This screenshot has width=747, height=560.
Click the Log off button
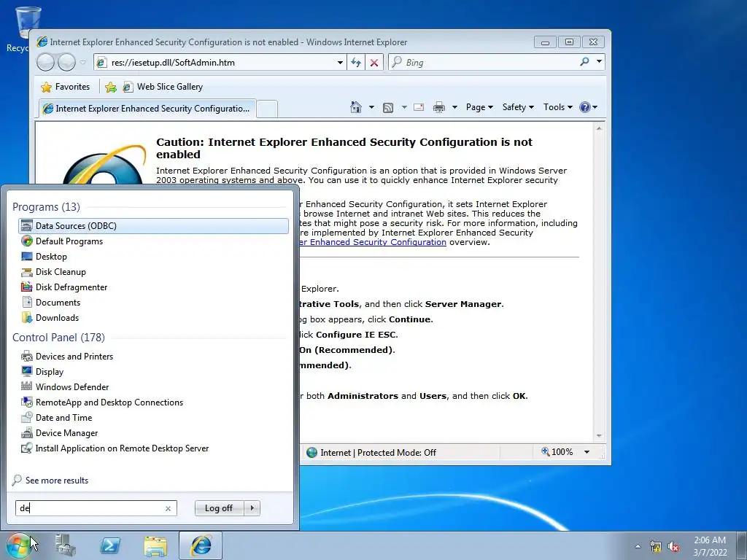(x=219, y=508)
